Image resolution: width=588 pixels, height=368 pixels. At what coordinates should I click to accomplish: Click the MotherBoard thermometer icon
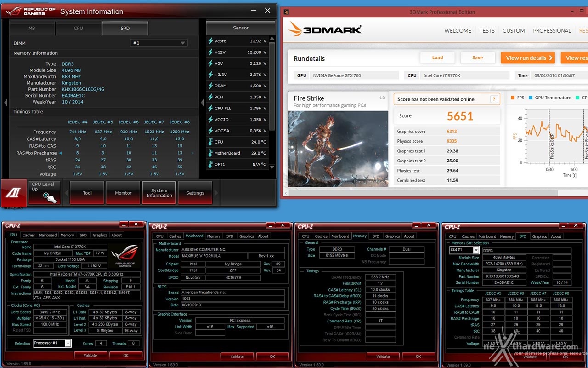(210, 153)
